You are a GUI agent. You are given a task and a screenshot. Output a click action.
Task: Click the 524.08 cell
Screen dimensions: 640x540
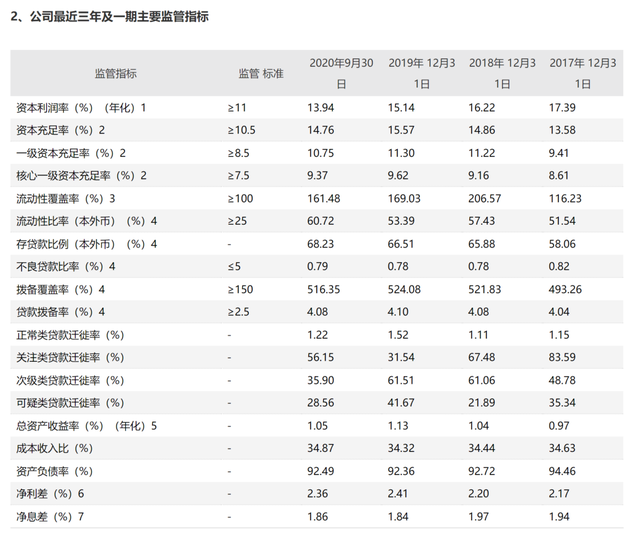tap(404, 290)
